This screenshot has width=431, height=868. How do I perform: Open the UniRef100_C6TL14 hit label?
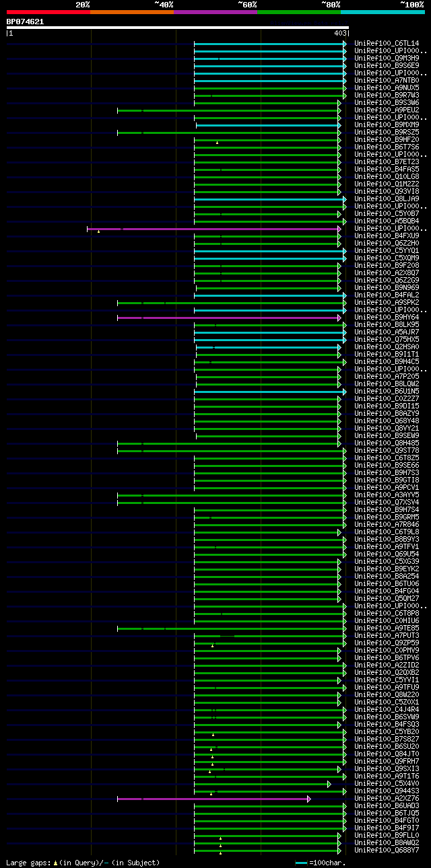point(387,44)
